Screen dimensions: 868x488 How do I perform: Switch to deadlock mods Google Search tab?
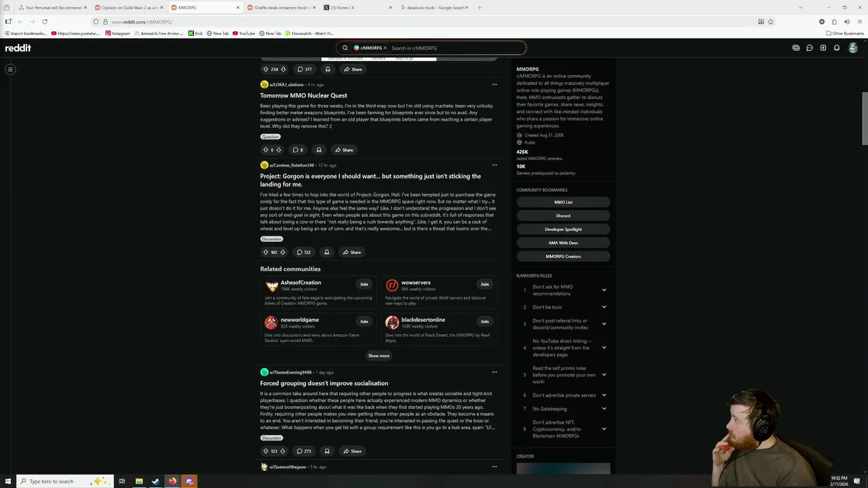point(434,7)
